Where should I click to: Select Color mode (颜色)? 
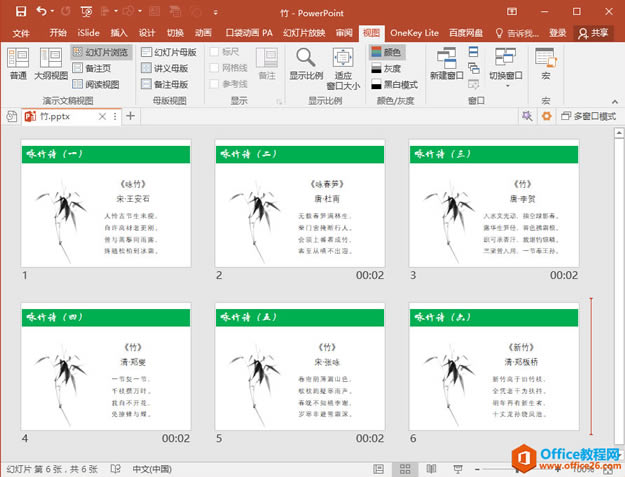pos(386,52)
